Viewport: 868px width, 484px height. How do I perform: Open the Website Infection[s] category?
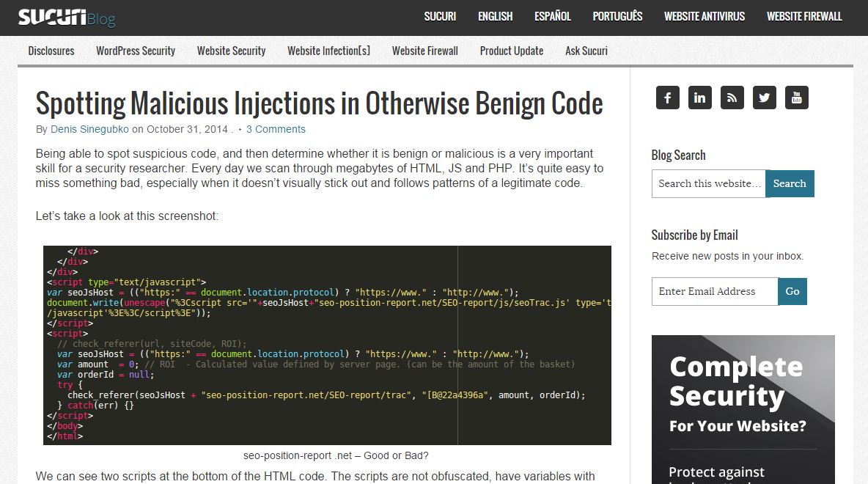coord(329,51)
